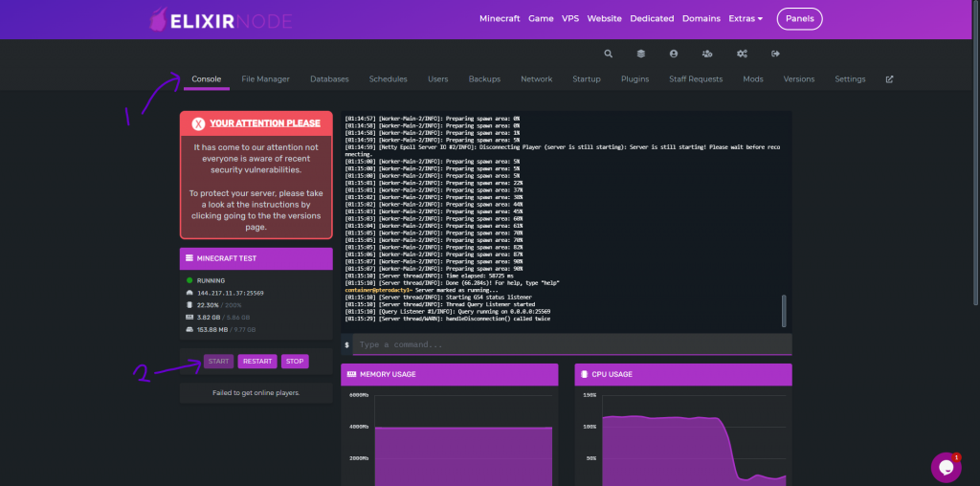The width and height of the screenshot is (980, 486).
Task: Click the handleDisconnection() called twice warning line
Action: click(x=448, y=320)
